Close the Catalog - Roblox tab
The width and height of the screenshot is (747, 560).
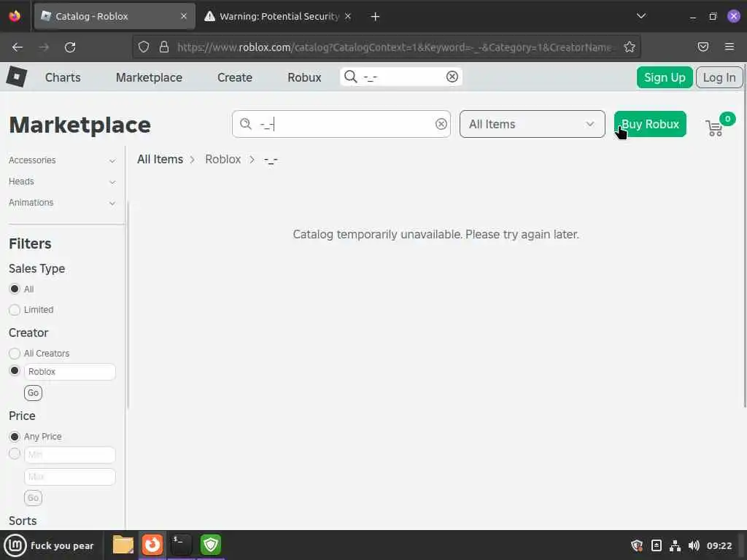tap(183, 16)
